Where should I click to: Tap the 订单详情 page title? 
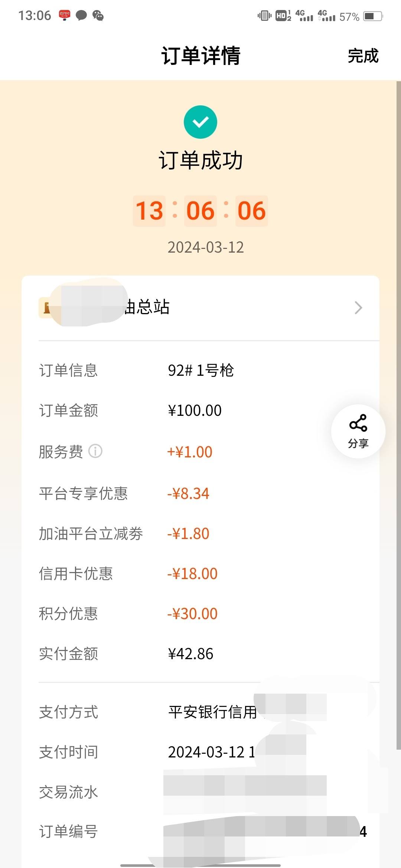click(x=200, y=56)
